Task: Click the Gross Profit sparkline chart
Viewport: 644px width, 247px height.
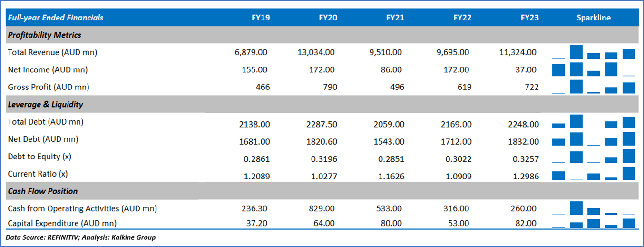Action: tap(594, 87)
